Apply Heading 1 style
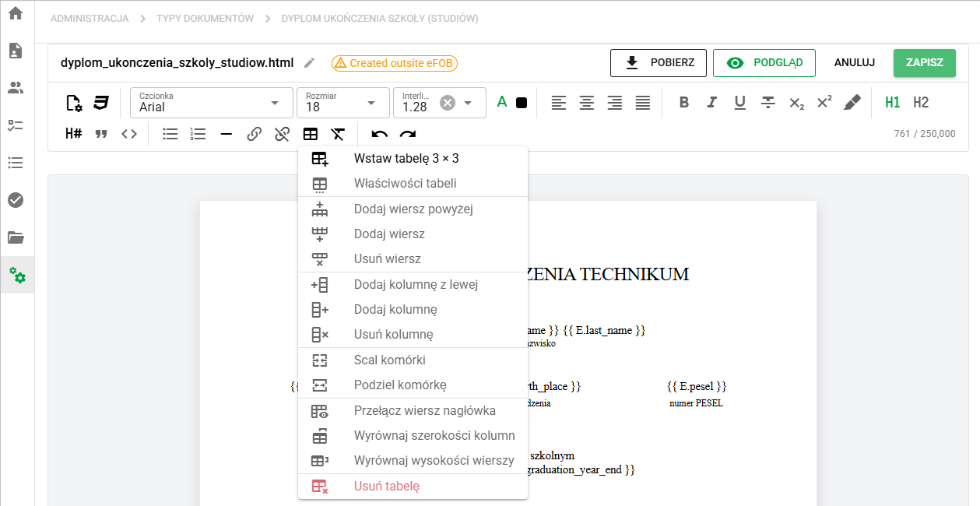Viewport: 980px width, 506px height. pyautogui.click(x=893, y=103)
